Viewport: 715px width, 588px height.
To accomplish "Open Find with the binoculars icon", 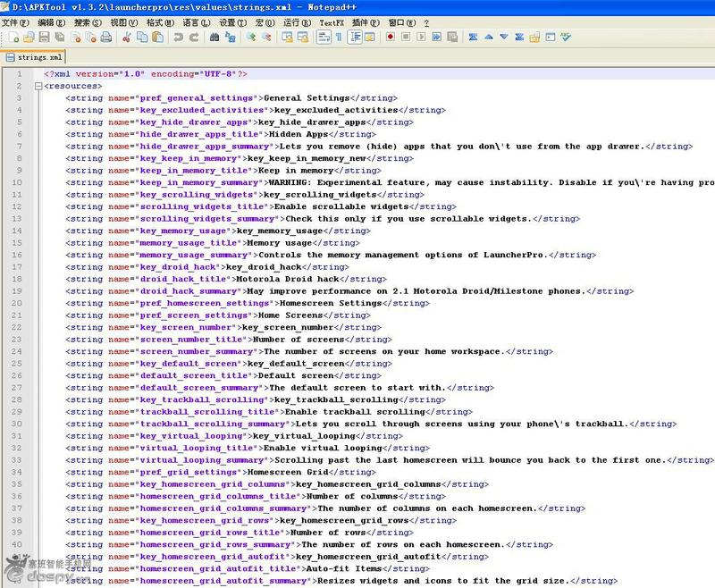I will point(214,38).
